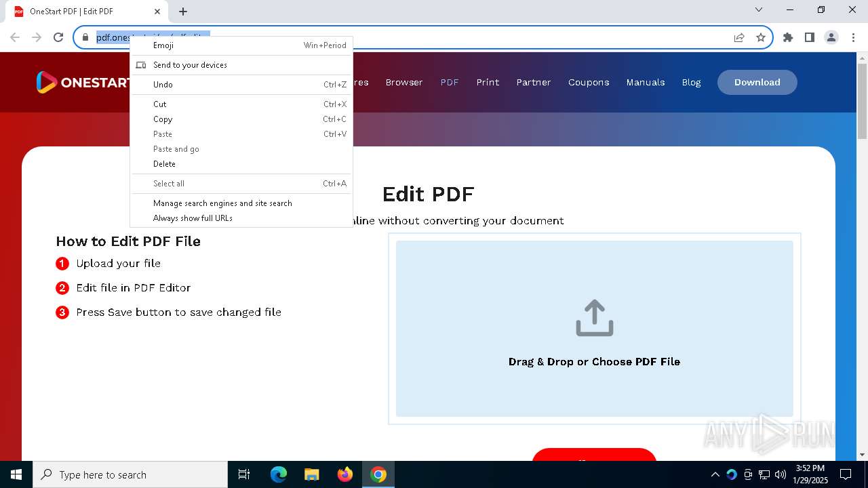The image size is (868, 488).
Task: Choose Send to your devices
Action: click(241, 65)
